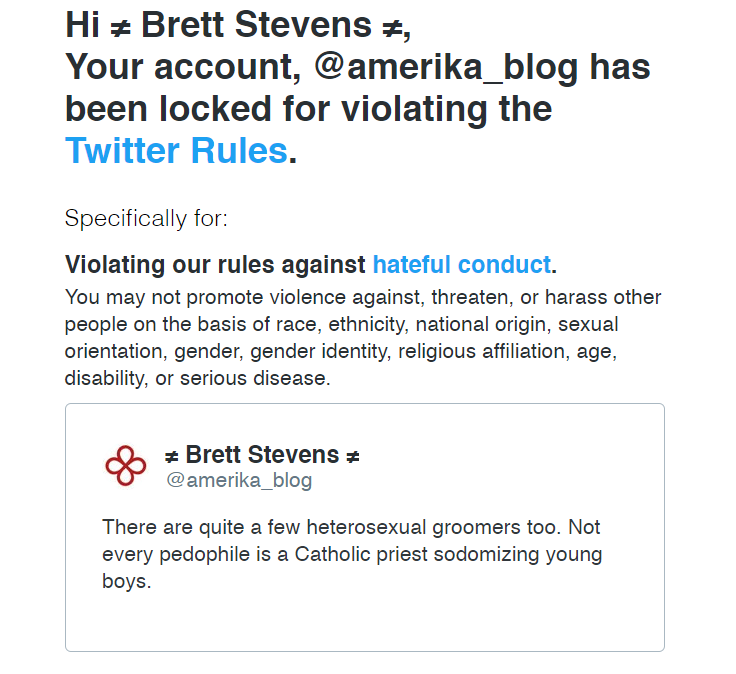Open the Twitter Rules link
Image resolution: width=736 pixels, height=674 pixels.
[x=176, y=151]
